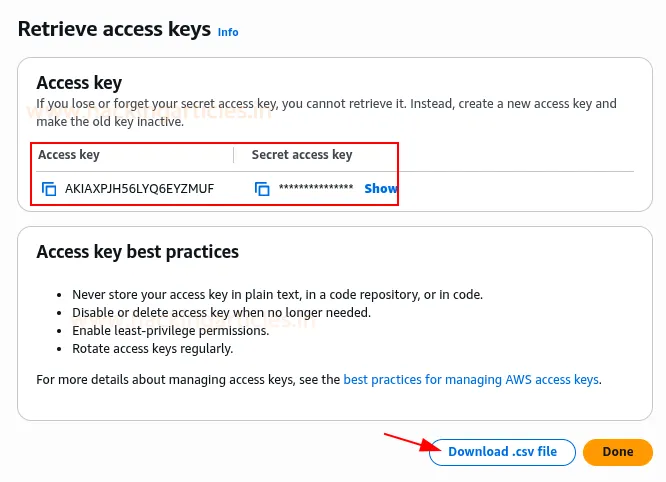Select the Access key column header
666x482 pixels.
tap(69, 155)
